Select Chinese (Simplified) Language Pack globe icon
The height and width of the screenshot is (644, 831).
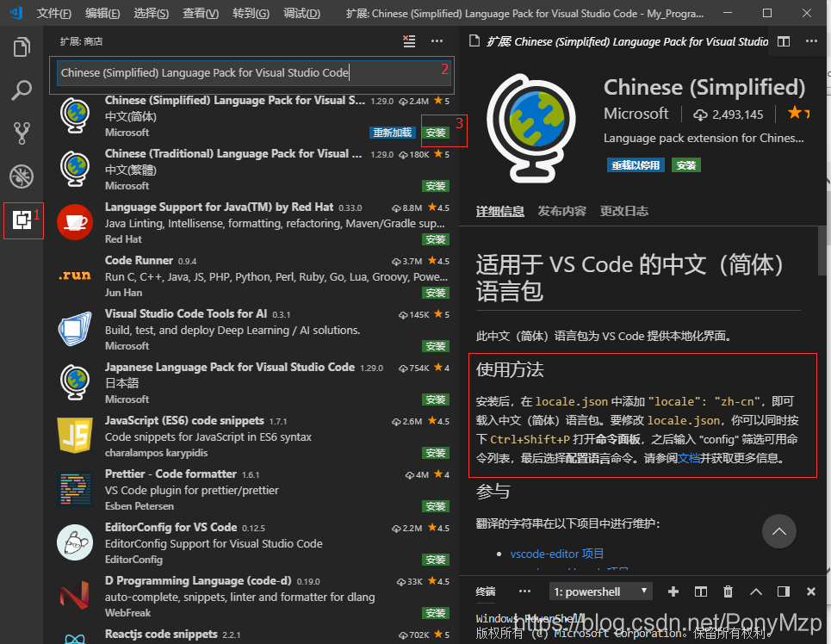coord(75,116)
